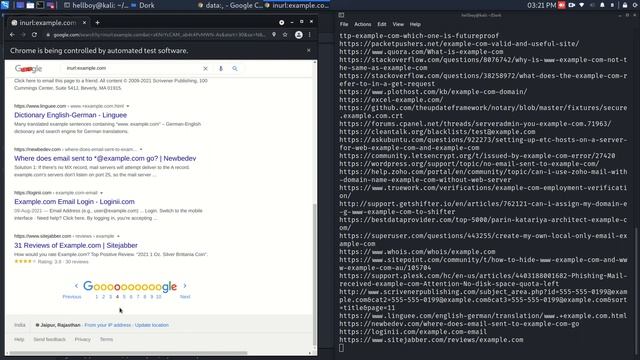Expand the Loginii result options arrow
640x360 pixels.
101,193
